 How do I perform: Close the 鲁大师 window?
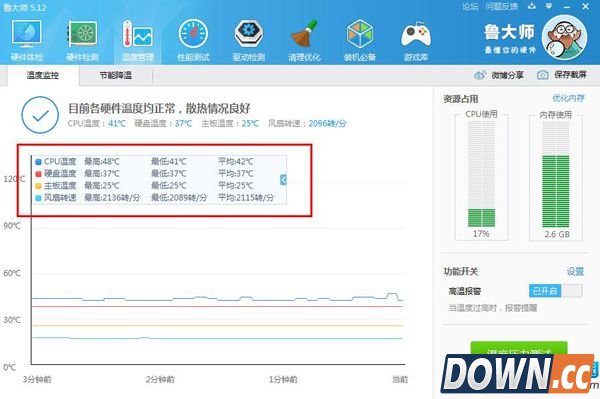pos(586,7)
